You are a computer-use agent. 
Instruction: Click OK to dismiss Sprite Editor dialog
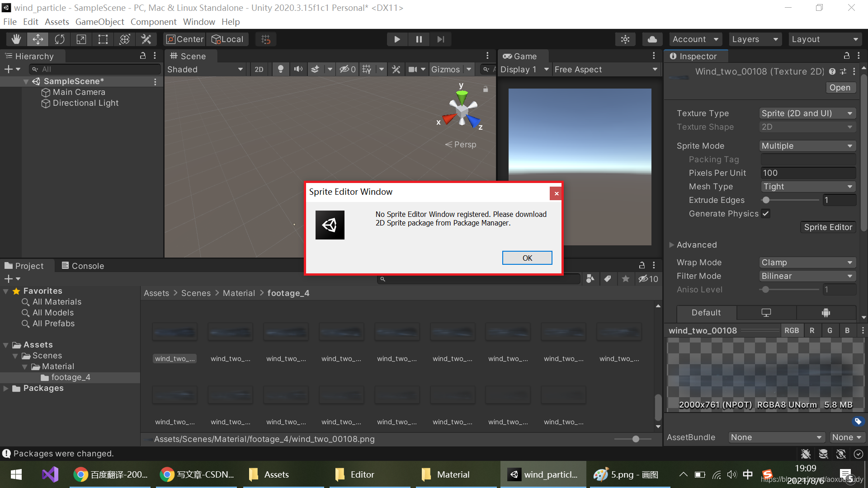pyautogui.click(x=526, y=258)
